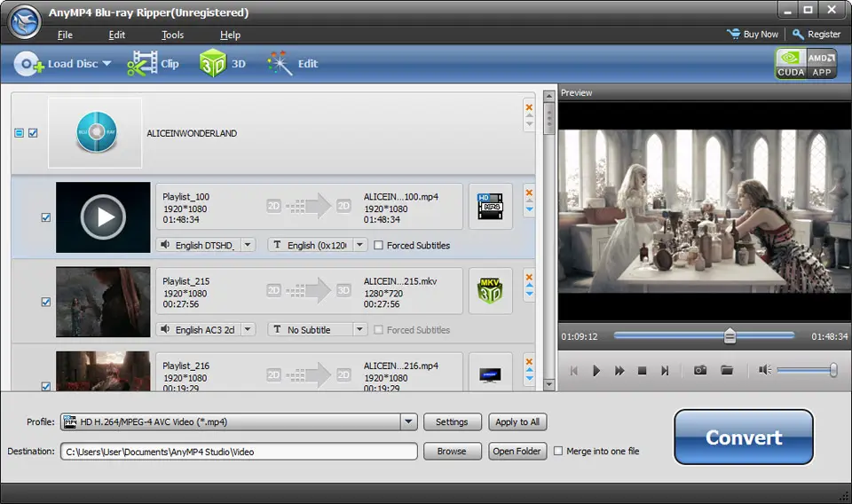Open the Edit effects tool
The height and width of the screenshot is (504, 852).
tap(292, 64)
